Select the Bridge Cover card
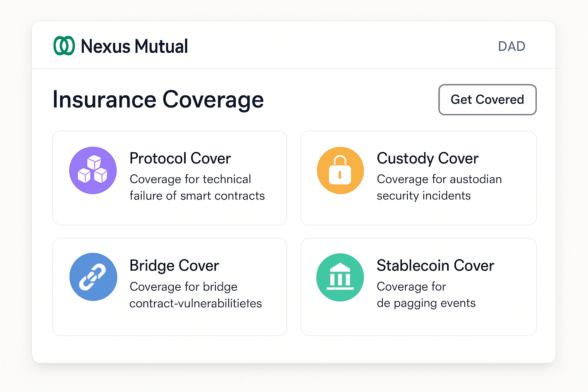The image size is (588, 392). 170,287
